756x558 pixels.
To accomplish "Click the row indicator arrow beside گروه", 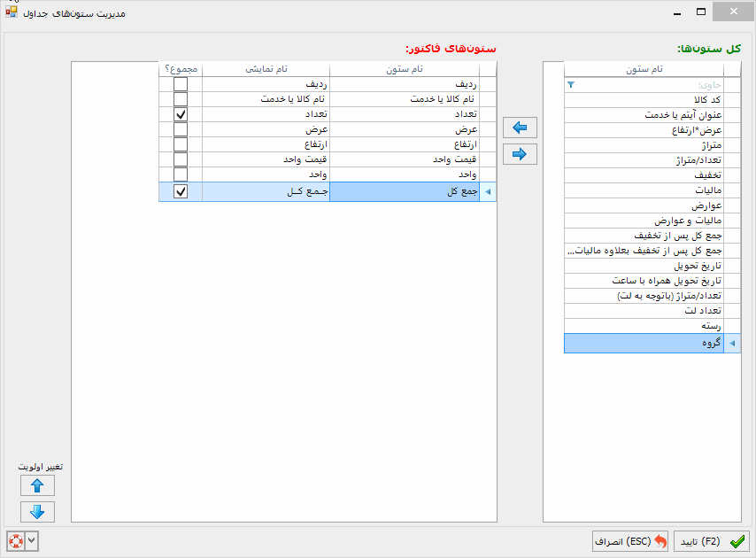I will pos(732,344).
